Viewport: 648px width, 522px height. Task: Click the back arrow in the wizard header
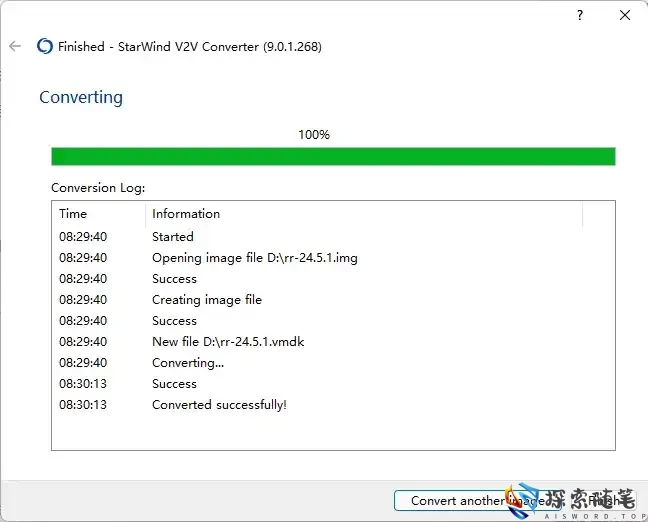pyautogui.click(x=14, y=46)
